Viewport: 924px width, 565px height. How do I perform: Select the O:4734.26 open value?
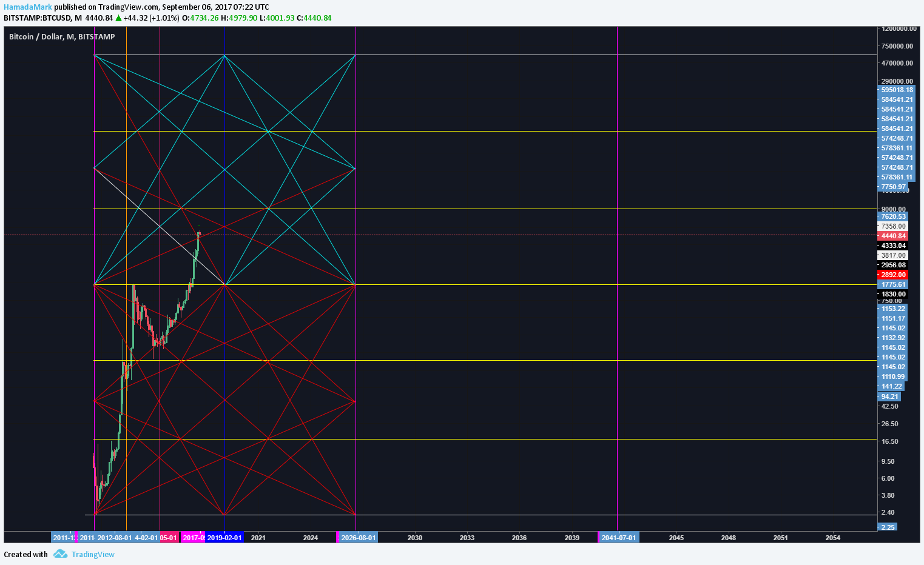[200, 18]
